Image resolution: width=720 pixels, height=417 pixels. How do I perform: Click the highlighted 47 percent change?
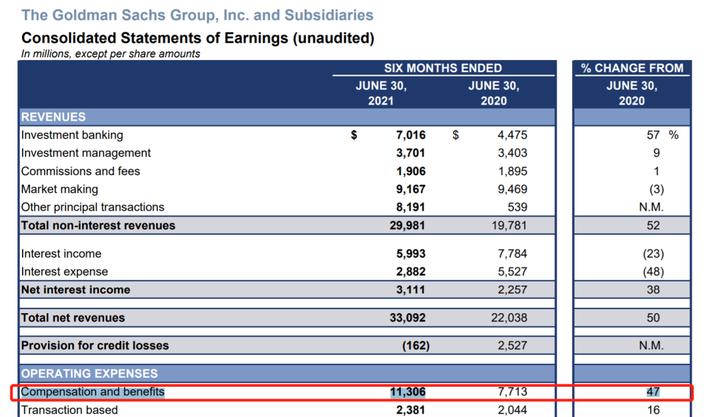(653, 392)
